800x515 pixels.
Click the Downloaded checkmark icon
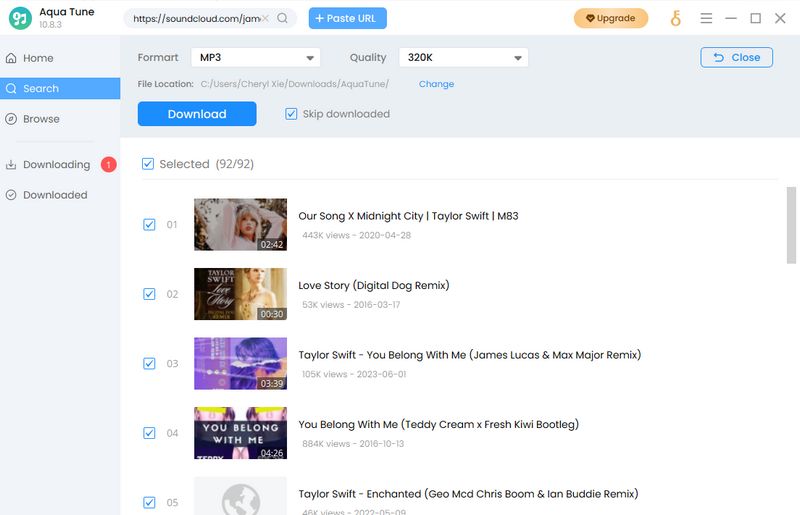tap(11, 195)
